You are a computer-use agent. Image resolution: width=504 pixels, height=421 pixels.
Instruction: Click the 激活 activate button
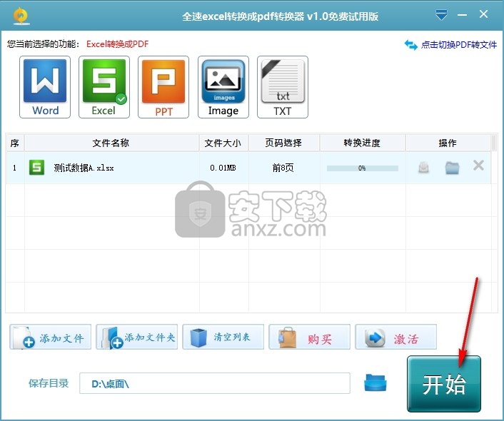pos(395,337)
